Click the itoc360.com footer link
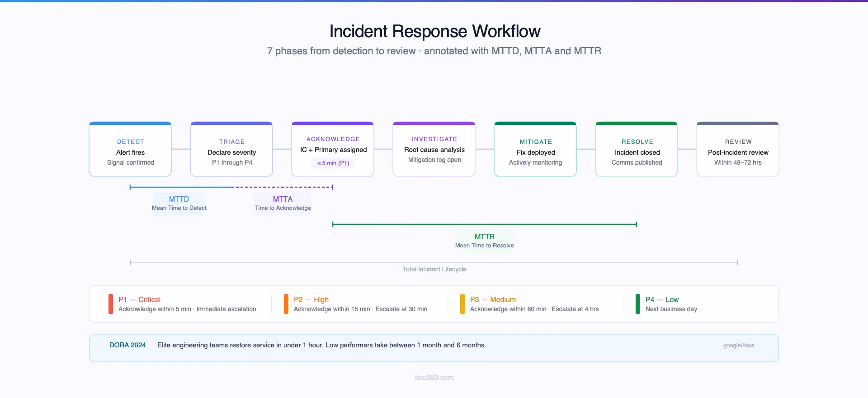This screenshot has height=398, width=868. 434,378
